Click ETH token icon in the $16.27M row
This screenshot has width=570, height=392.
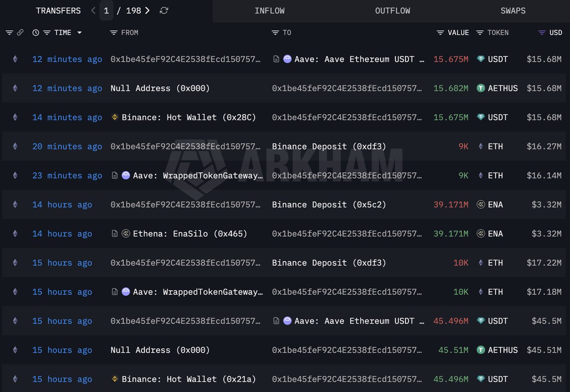tap(481, 146)
